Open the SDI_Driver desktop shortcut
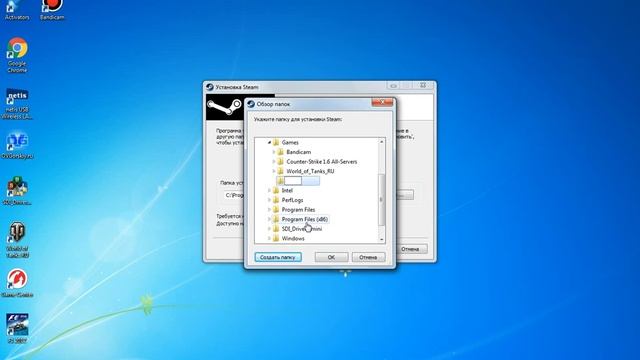Image resolution: width=640 pixels, height=360 pixels. click(x=17, y=191)
